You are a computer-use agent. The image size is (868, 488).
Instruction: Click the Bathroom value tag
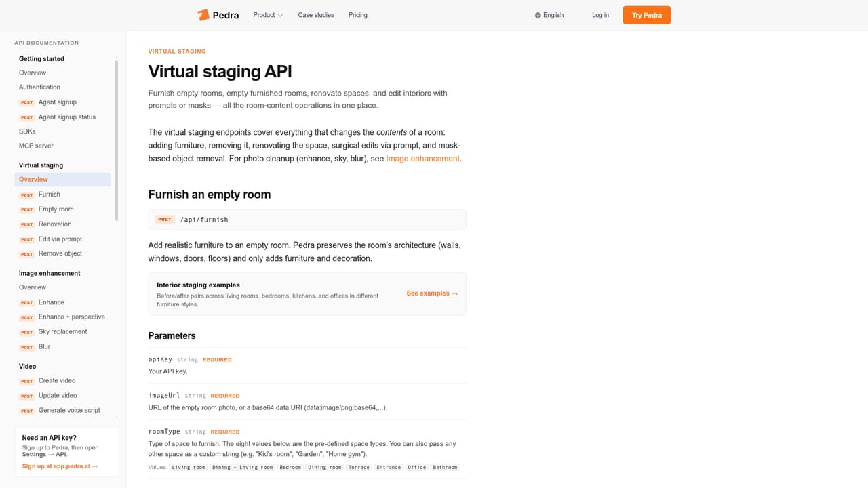pyautogui.click(x=445, y=467)
